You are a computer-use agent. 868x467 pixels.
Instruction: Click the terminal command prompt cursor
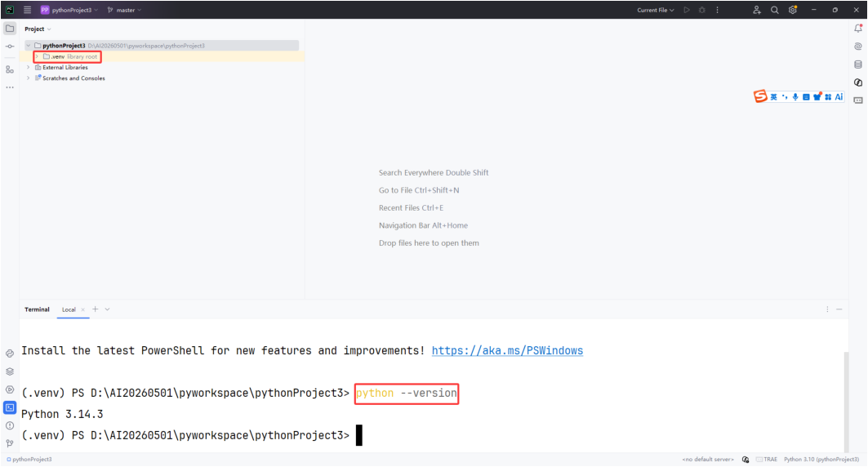(x=358, y=435)
